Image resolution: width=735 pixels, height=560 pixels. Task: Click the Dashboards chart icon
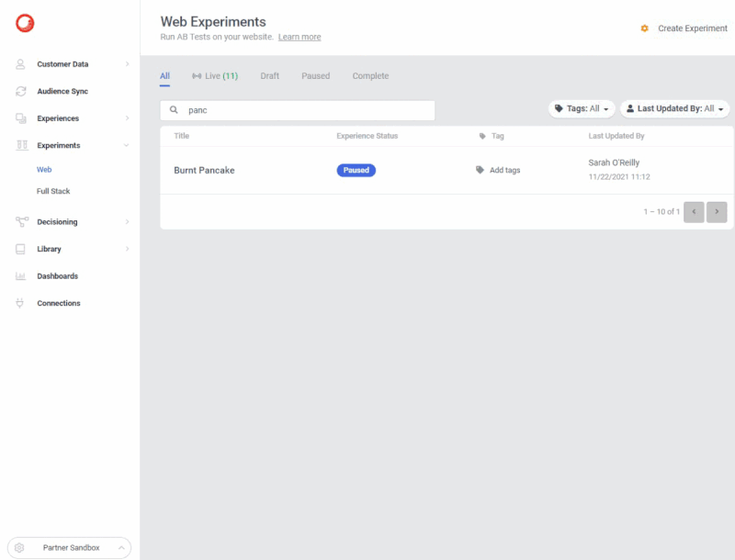pos(20,276)
